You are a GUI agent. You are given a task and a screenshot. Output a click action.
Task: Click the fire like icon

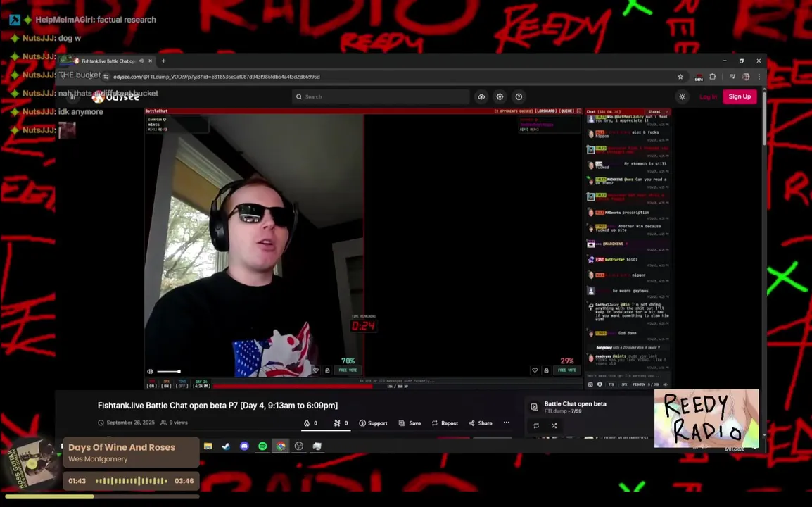[307, 423]
